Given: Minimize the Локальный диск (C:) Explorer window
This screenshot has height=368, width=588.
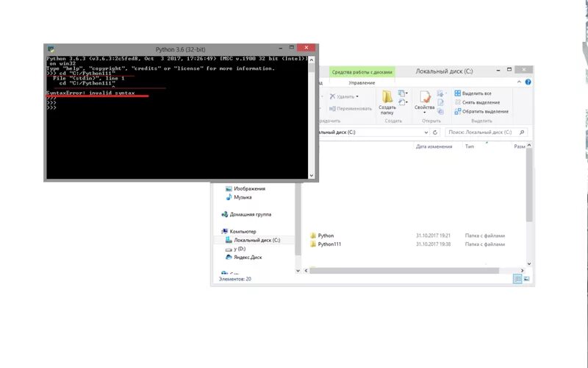Looking at the screenshot, I should click(498, 70).
